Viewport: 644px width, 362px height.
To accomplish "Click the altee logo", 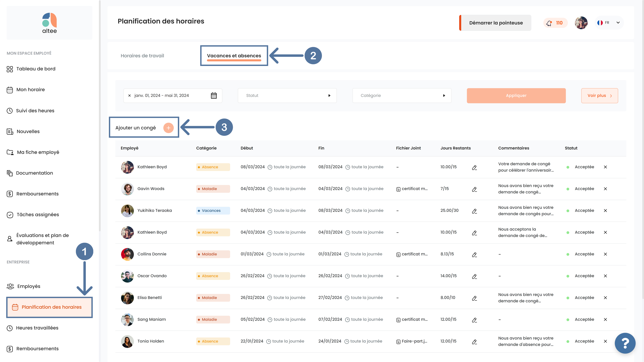I will coord(49,23).
